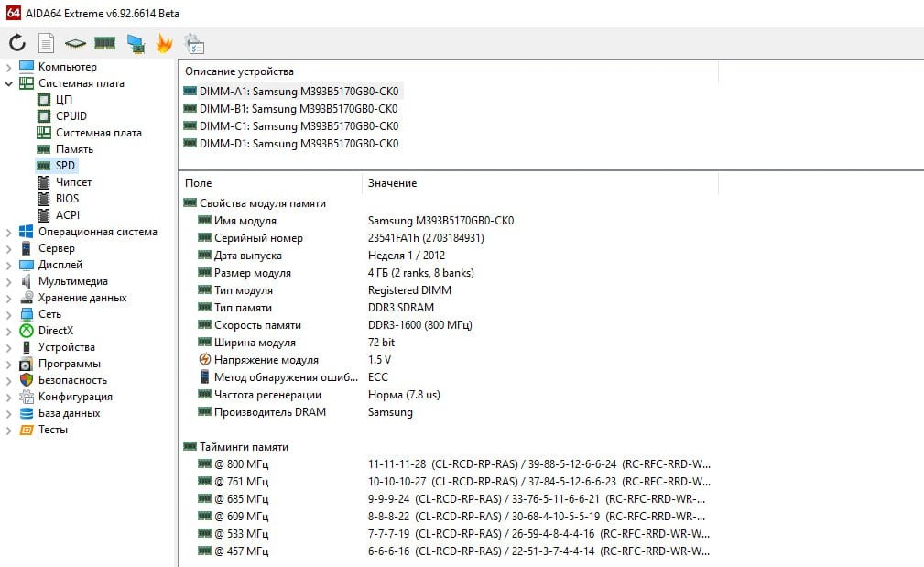This screenshot has height=567, width=924.
Task: Click the Напряжение модуля lightning icon
Action: (x=204, y=360)
